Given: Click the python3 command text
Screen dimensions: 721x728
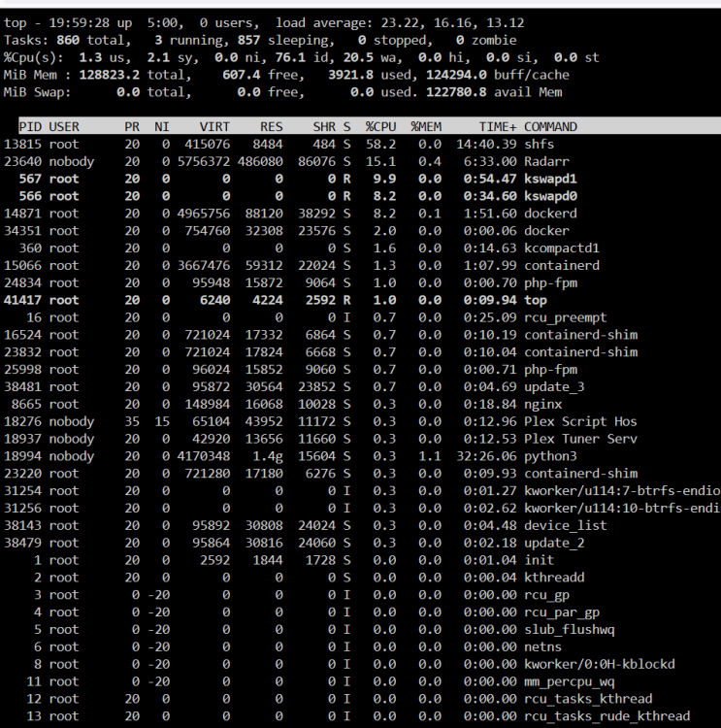Looking at the screenshot, I should (x=550, y=456).
